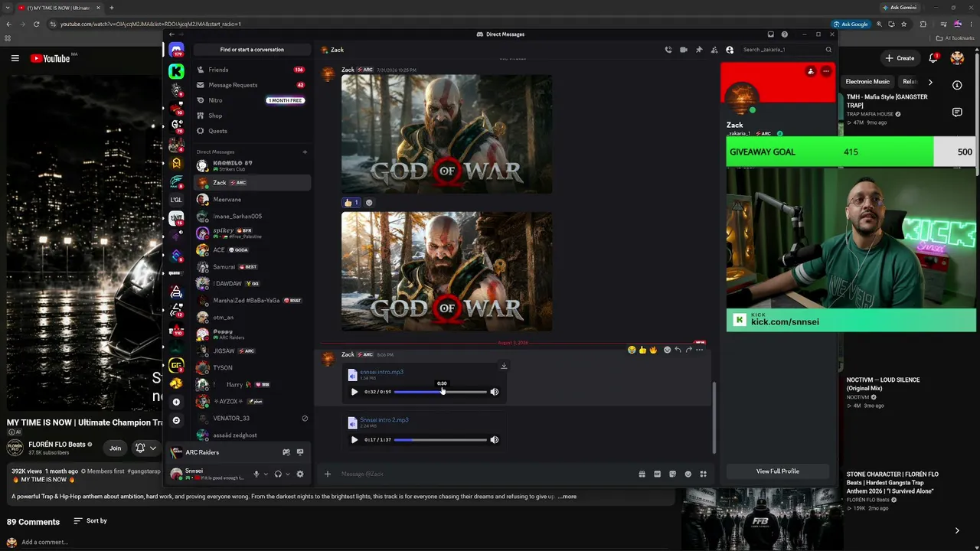980x551 pixels.
Task: React with laughing emoji on Zack's message
Action: point(632,350)
